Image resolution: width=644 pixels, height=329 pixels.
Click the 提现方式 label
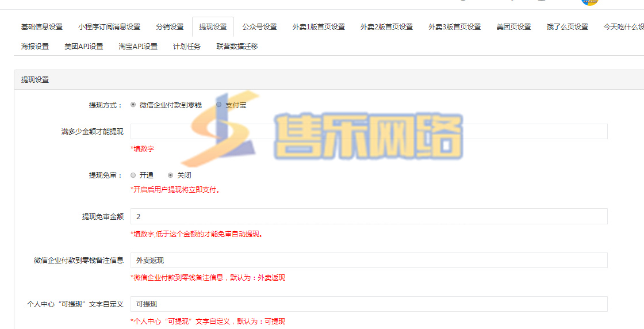tap(106, 105)
